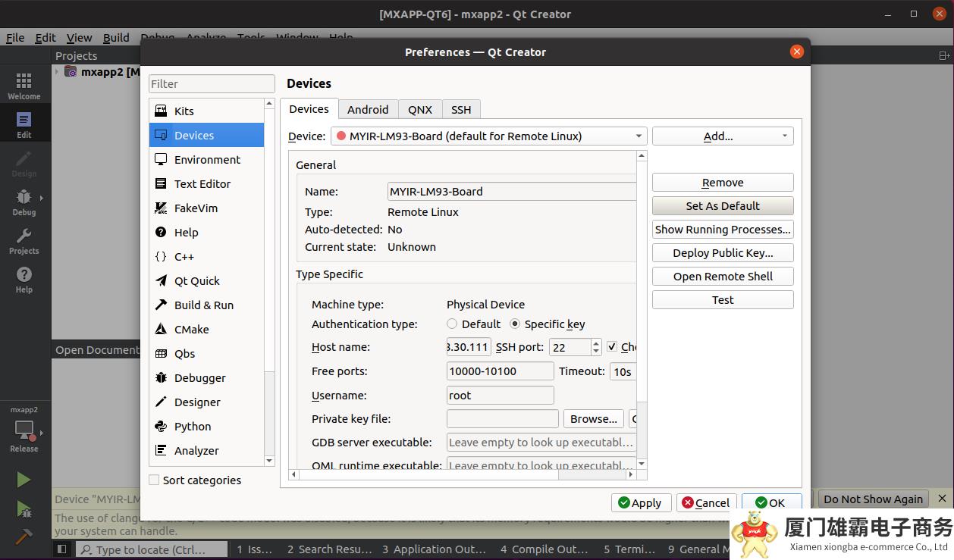Image resolution: width=954 pixels, height=560 pixels.
Task: Click into the Username field
Action: point(501,396)
